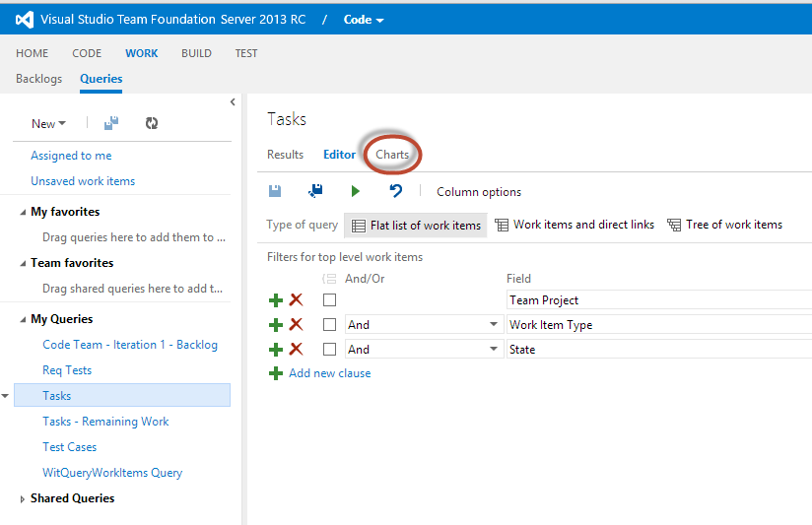Delete the State clause with red X
This screenshot has height=525, width=812.
coord(296,349)
